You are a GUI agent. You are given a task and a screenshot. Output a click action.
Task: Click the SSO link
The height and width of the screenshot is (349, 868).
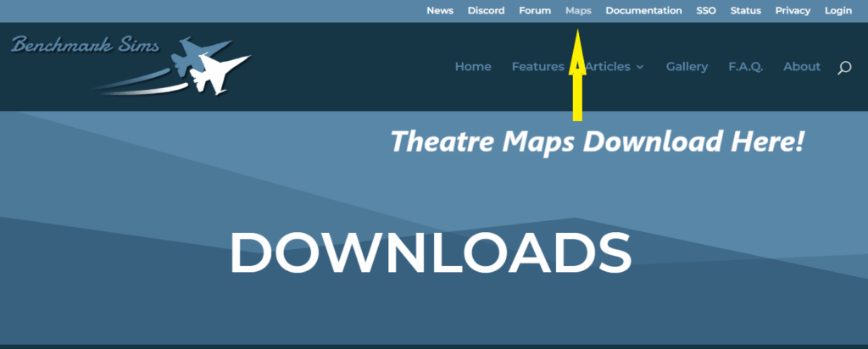706,10
